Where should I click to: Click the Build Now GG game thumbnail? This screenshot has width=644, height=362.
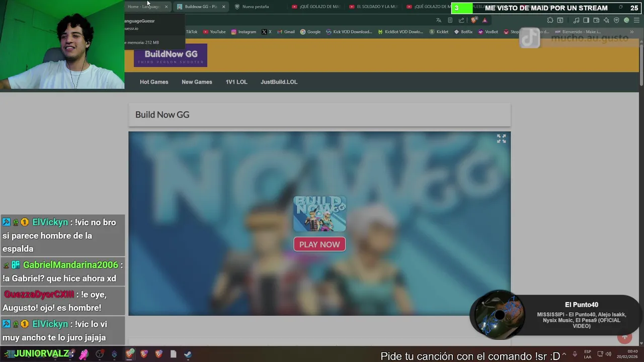[x=319, y=214]
